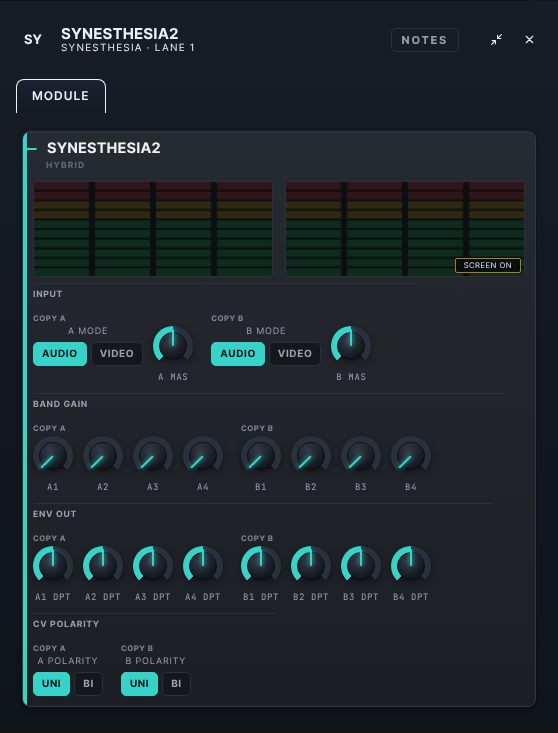Viewport: 558px width, 733px height.
Task: Click the A MAS knob
Action: (x=173, y=345)
